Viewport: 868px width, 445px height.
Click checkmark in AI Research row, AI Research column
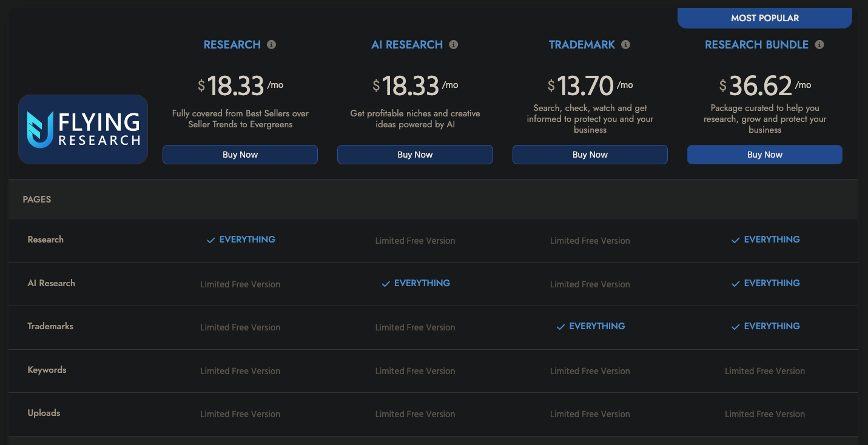pyautogui.click(x=386, y=284)
